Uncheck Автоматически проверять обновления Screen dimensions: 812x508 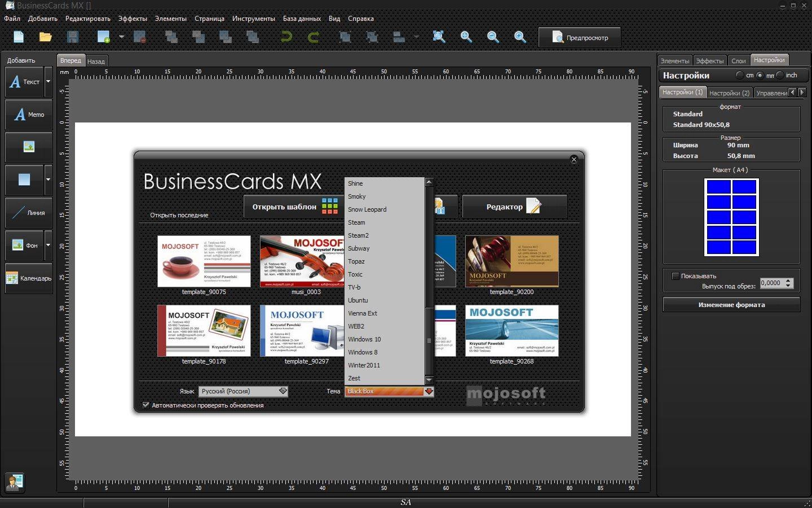[146, 405]
